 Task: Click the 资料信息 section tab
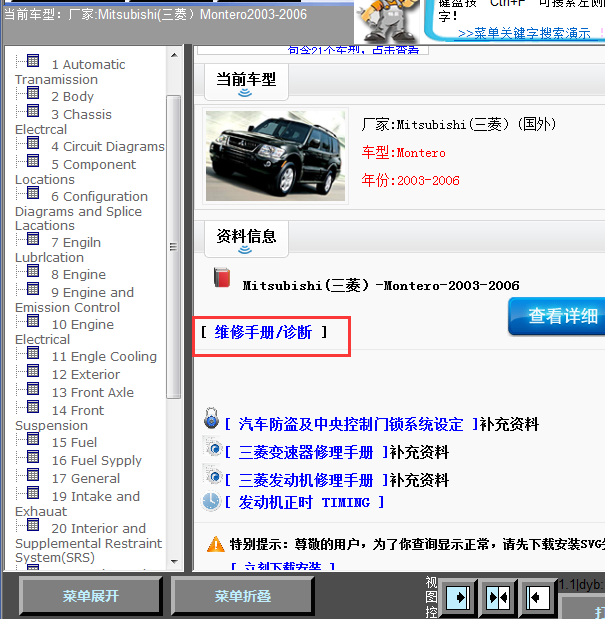click(246, 239)
